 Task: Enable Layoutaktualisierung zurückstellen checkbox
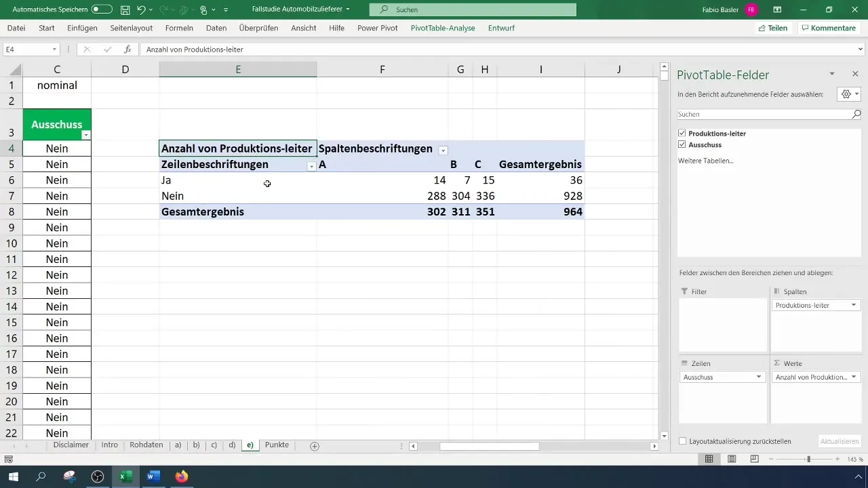click(x=682, y=441)
